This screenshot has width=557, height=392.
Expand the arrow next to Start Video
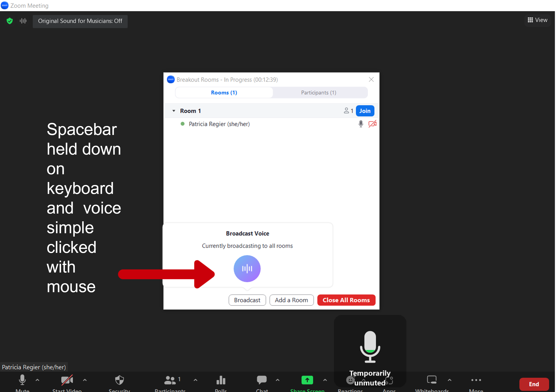(x=85, y=380)
